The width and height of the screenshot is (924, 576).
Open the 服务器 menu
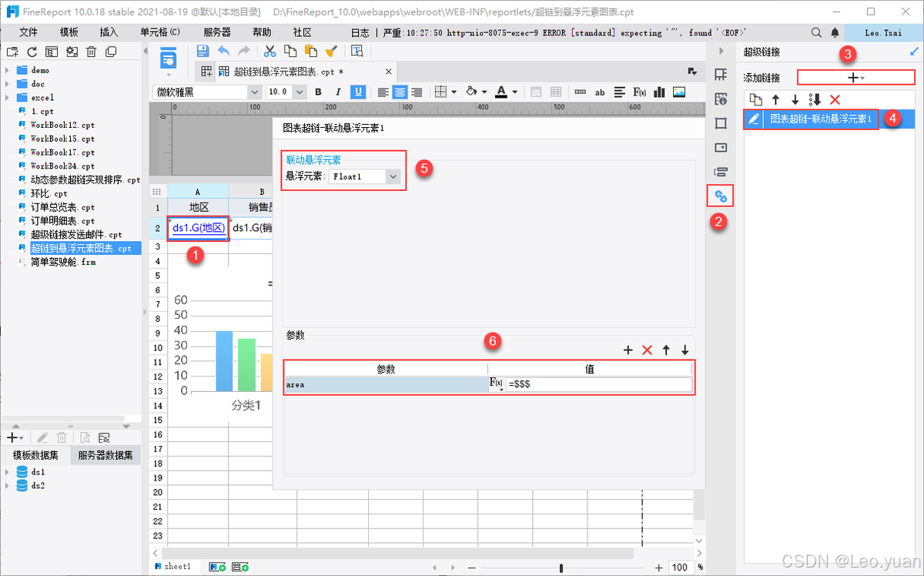pyautogui.click(x=217, y=32)
